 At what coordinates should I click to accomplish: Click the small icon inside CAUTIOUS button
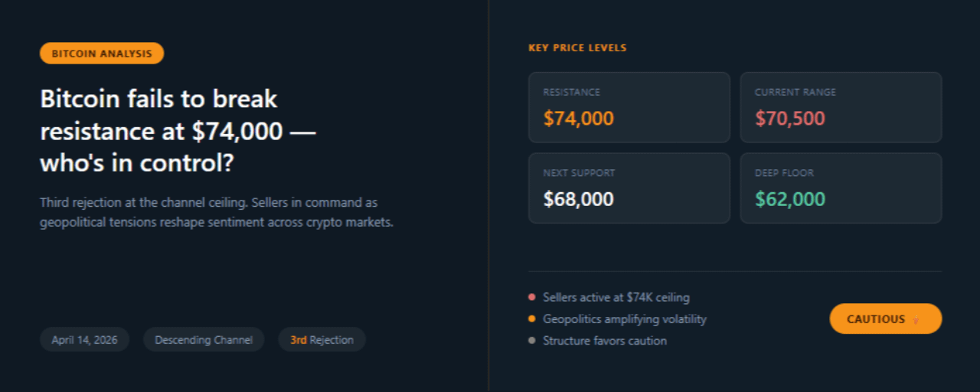pyautogui.click(x=916, y=319)
